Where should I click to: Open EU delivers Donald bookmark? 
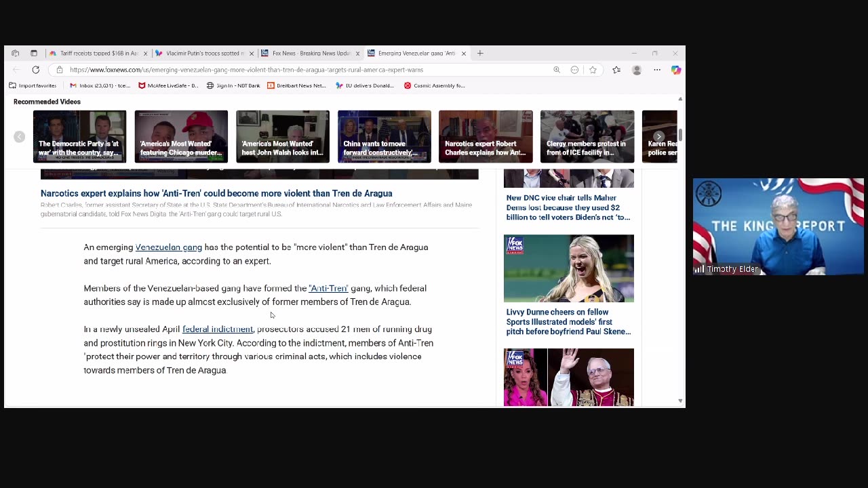[365, 85]
